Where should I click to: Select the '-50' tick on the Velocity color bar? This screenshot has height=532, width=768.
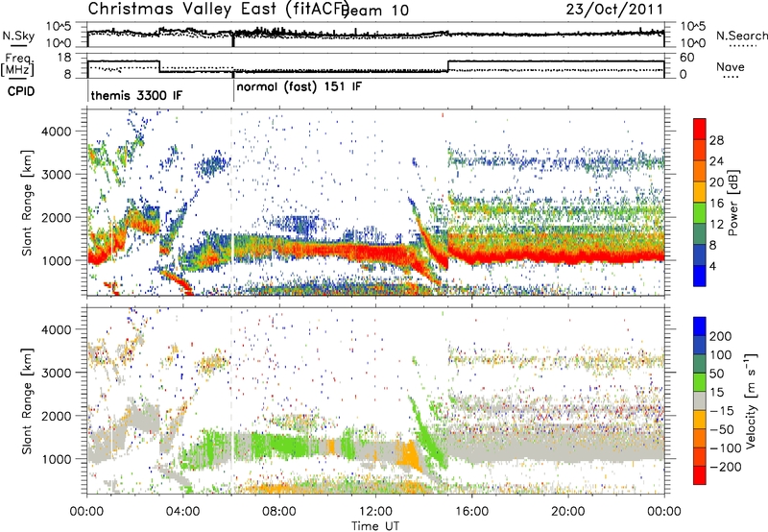[x=722, y=429]
